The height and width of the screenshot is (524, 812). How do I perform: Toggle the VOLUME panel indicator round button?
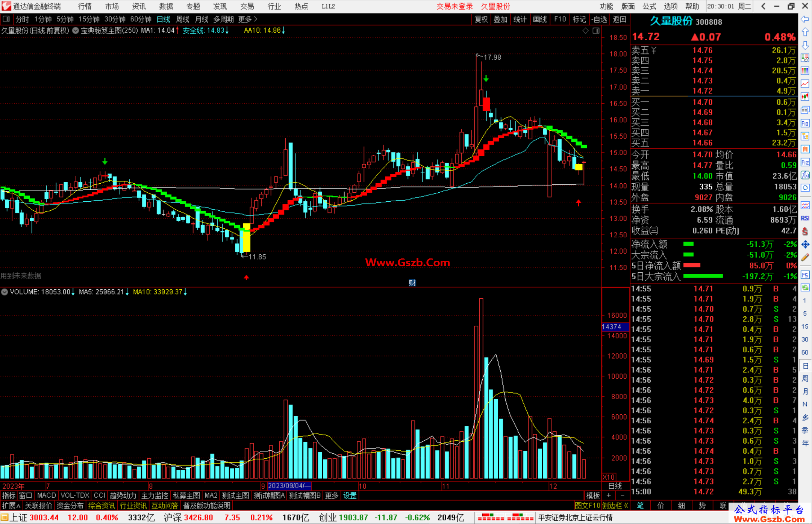pos(5,292)
